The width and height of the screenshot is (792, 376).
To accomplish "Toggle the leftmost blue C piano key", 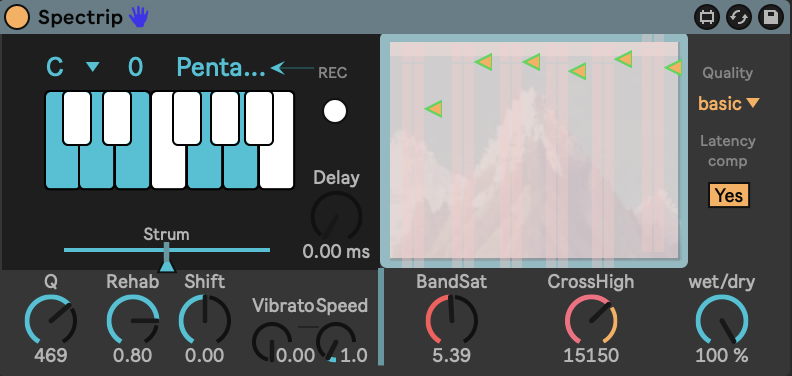I will pos(62,167).
